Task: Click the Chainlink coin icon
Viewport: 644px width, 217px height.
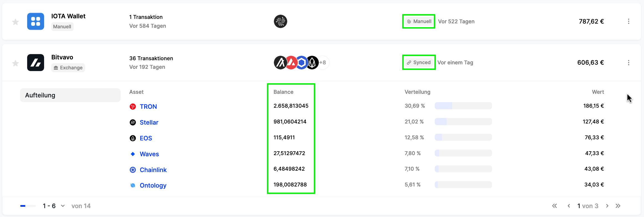Action: click(133, 170)
